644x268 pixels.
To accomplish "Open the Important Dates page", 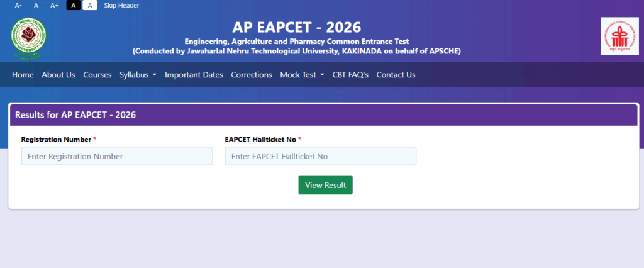I will [x=194, y=75].
